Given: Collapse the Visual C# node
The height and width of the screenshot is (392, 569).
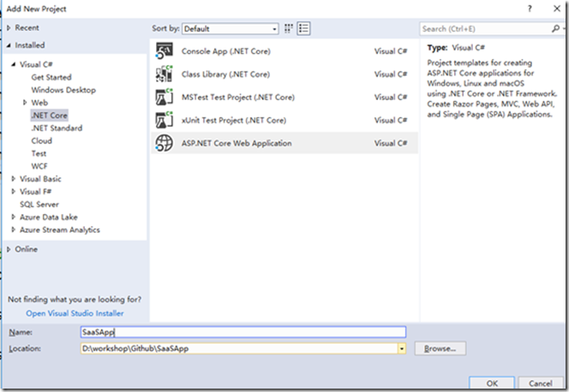Looking at the screenshot, I should pos(14,64).
